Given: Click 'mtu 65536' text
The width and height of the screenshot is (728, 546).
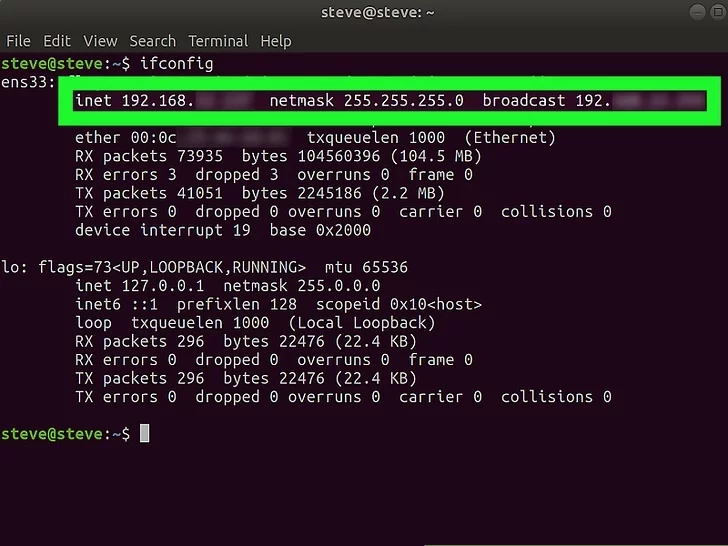Looking at the screenshot, I should point(366,267).
